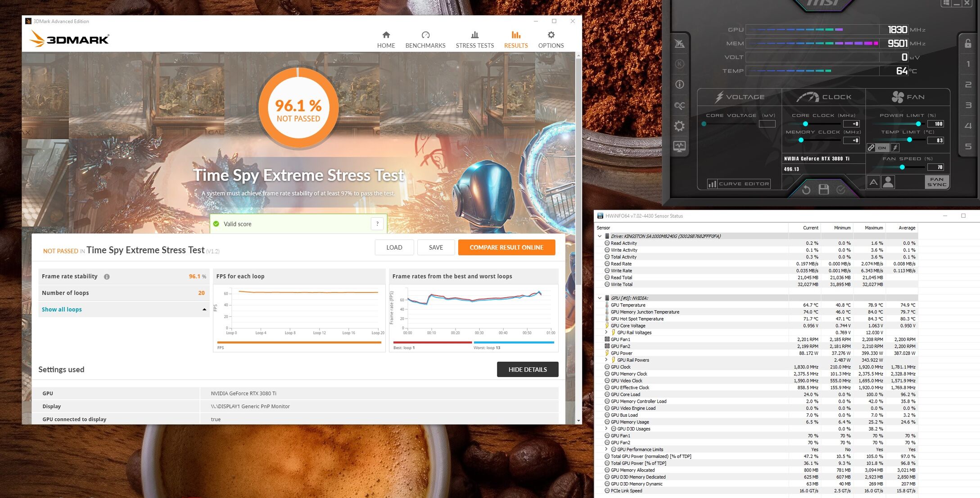Open Afterburner settings gear

[x=679, y=126]
